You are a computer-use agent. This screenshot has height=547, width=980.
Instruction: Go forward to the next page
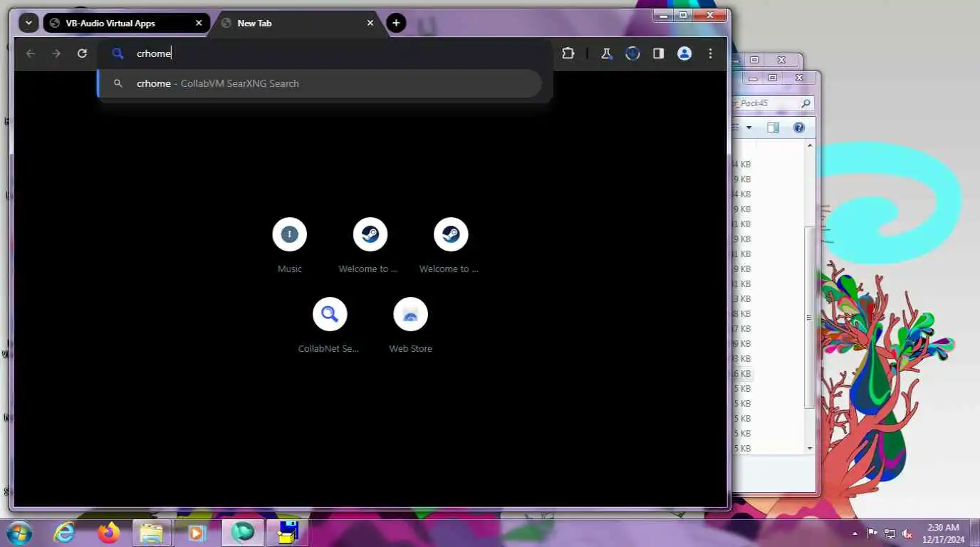pyautogui.click(x=56, y=53)
